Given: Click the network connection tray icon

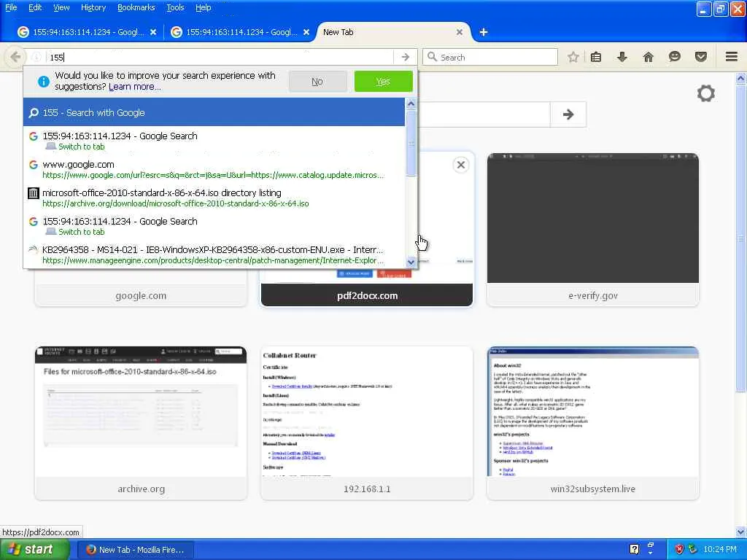Looking at the screenshot, I should 693,549.
